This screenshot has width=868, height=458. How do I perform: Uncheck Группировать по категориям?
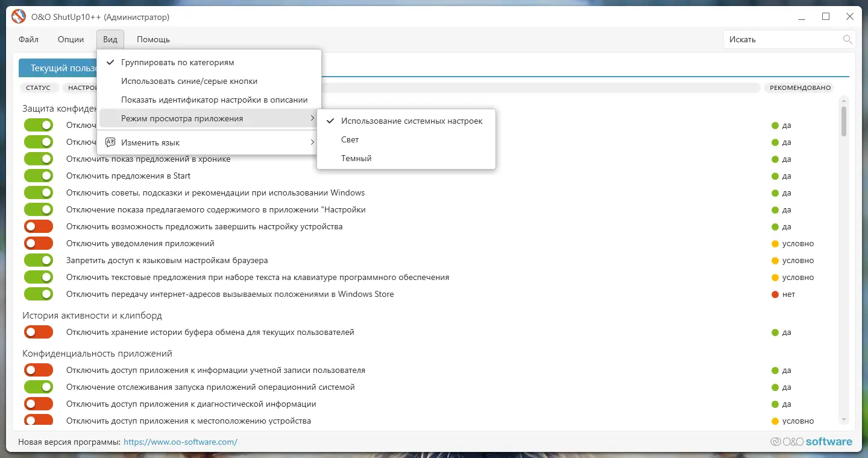pyautogui.click(x=209, y=62)
